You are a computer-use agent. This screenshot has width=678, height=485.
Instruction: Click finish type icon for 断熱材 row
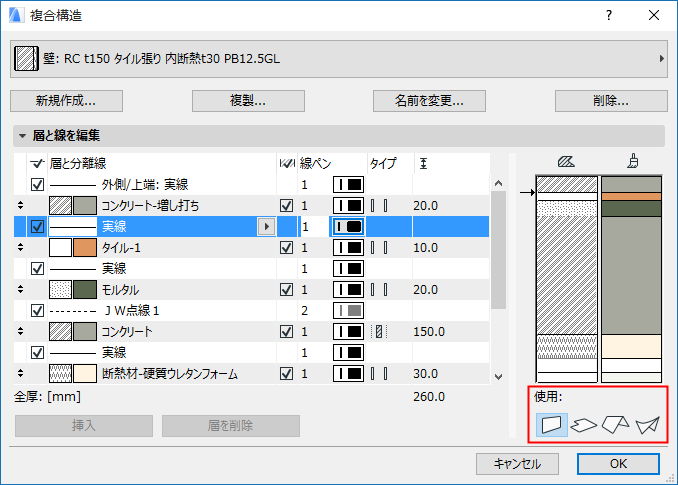[x=379, y=373]
